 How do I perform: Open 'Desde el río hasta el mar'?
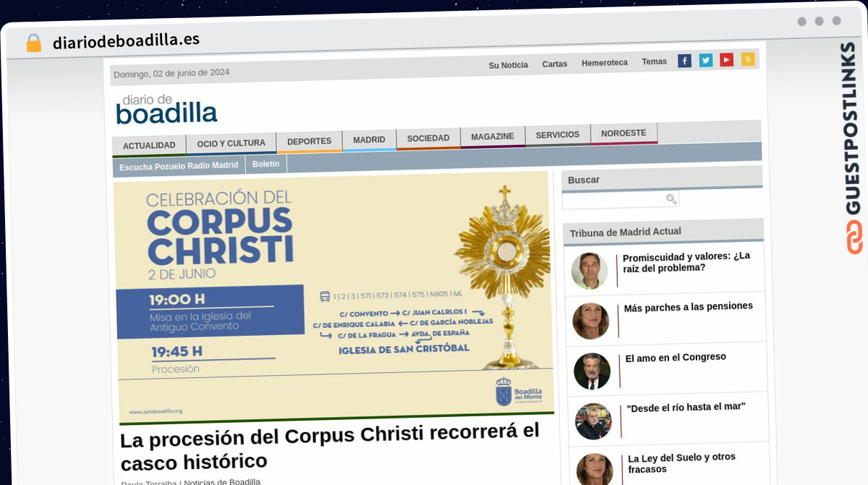coord(686,407)
